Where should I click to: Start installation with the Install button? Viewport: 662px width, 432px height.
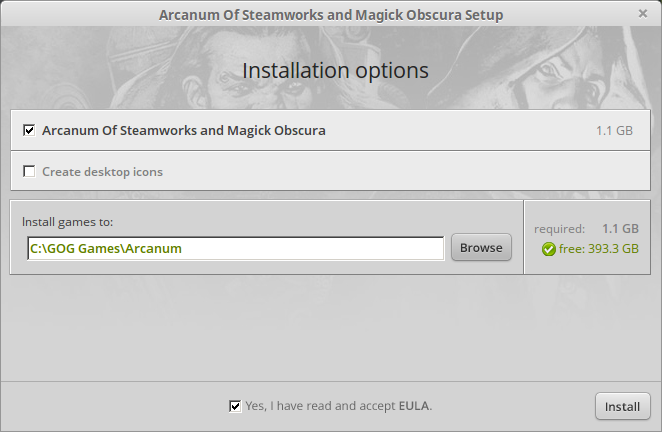click(623, 406)
